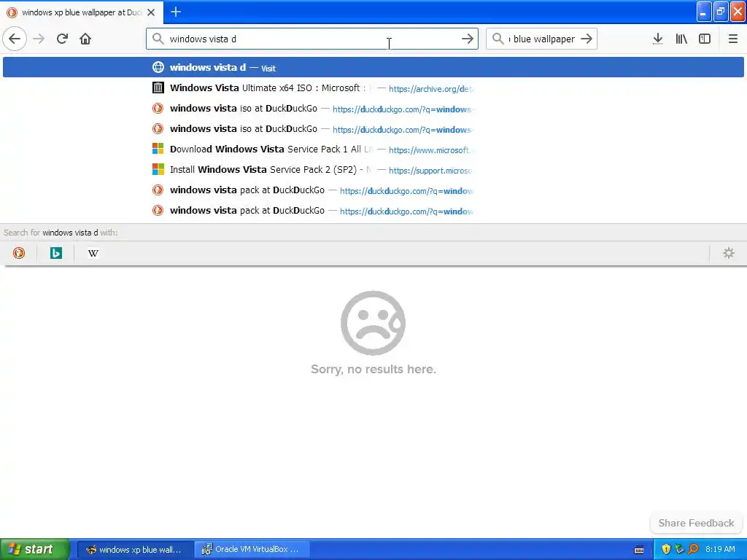Search with DuckDuckGo one-off engine

(19, 253)
